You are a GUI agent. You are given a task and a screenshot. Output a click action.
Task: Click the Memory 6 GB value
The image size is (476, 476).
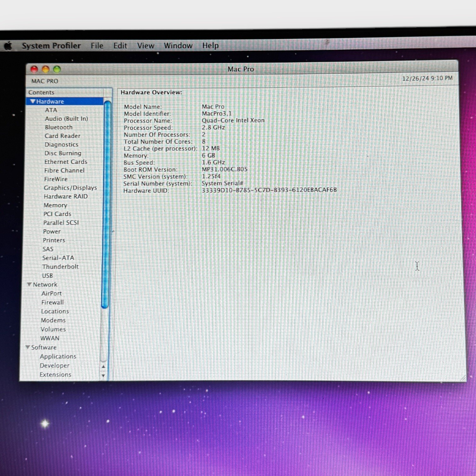point(208,155)
